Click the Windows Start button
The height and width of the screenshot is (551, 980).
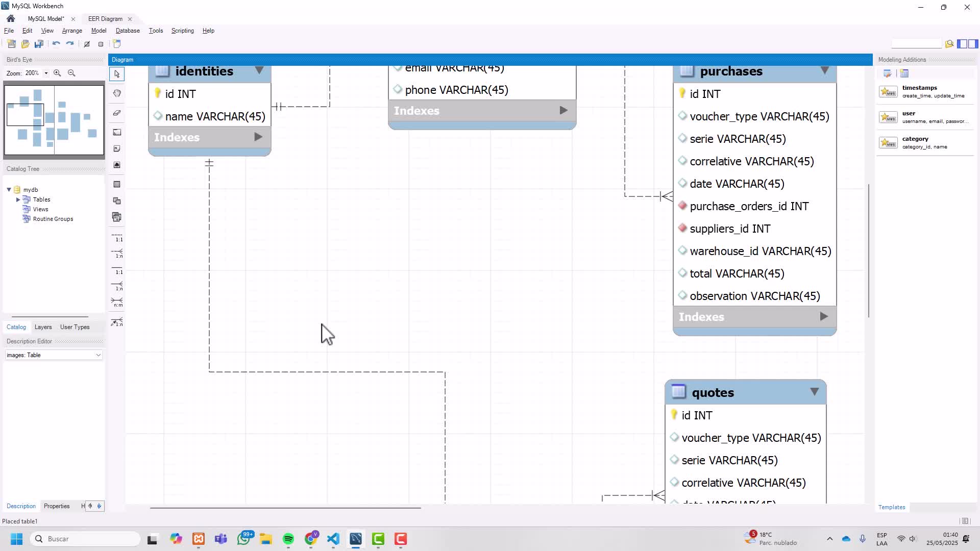point(16,539)
